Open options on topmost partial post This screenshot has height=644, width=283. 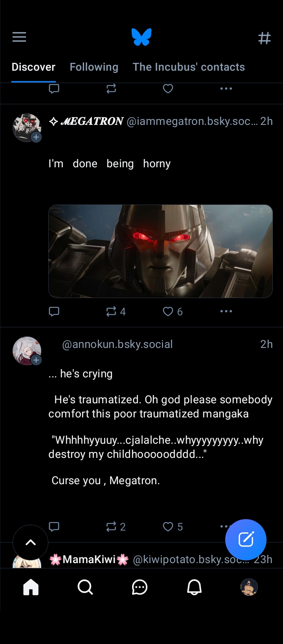(x=226, y=89)
